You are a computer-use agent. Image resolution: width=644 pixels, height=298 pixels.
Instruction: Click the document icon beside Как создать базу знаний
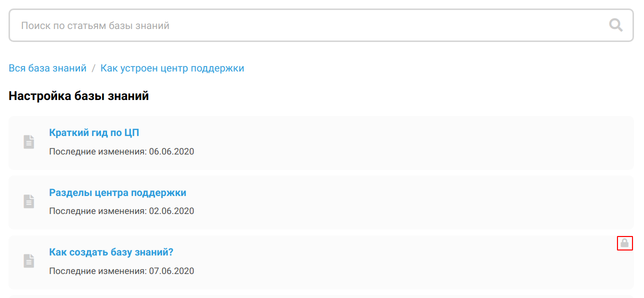[29, 261]
